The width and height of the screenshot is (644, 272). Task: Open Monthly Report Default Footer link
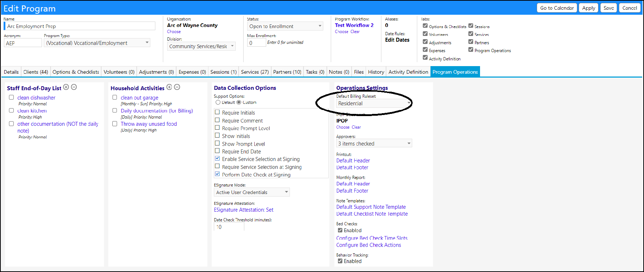352,191
